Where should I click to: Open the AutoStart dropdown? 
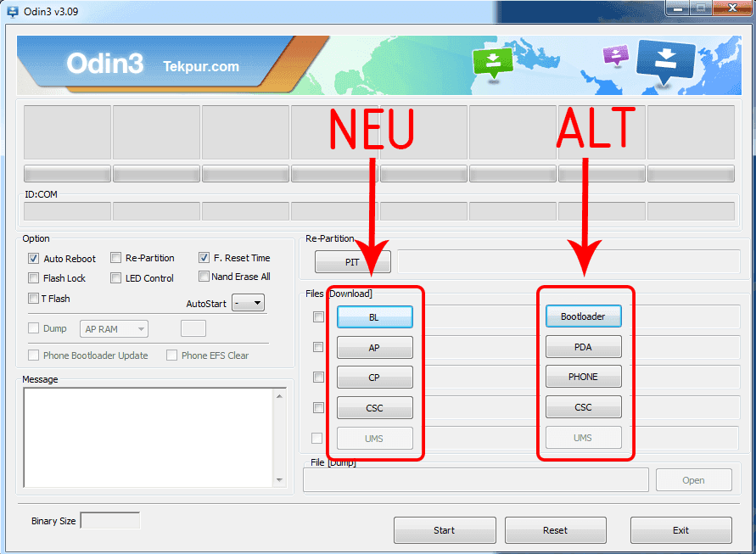tap(248, 303)
